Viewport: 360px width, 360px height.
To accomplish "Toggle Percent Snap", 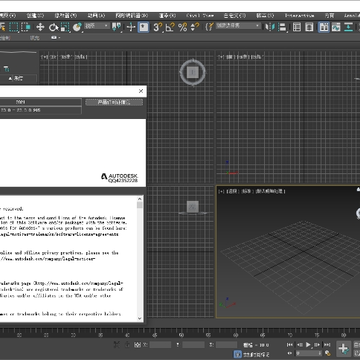I will click(x=182, y=27).
